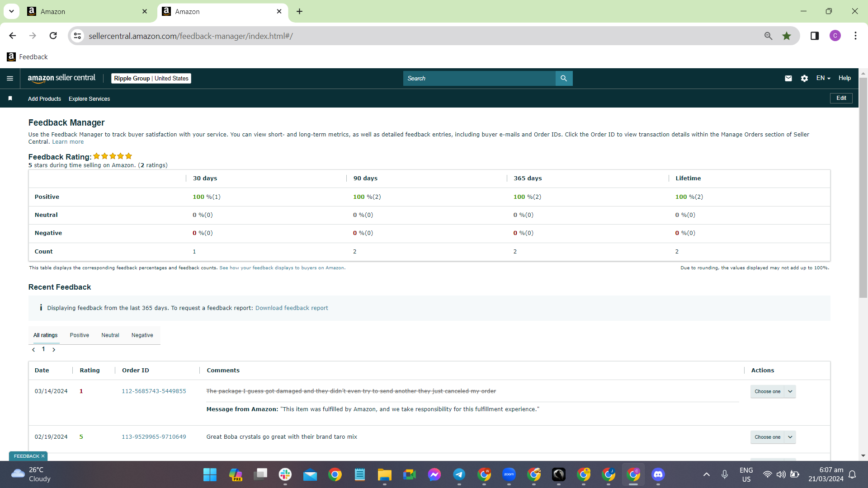Screen dimensions: 868x488
Task: Open the EN language dropdown
Action: (x=823, y=78)
